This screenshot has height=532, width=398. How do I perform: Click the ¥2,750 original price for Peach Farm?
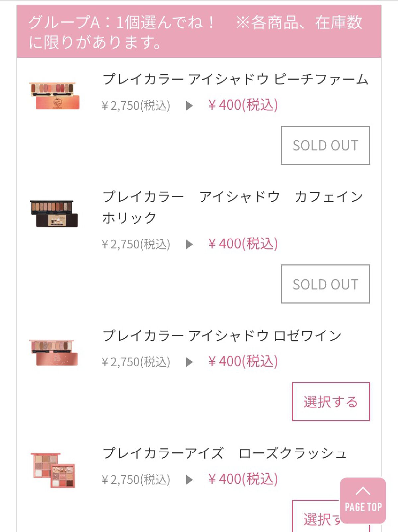coord(136,106)
